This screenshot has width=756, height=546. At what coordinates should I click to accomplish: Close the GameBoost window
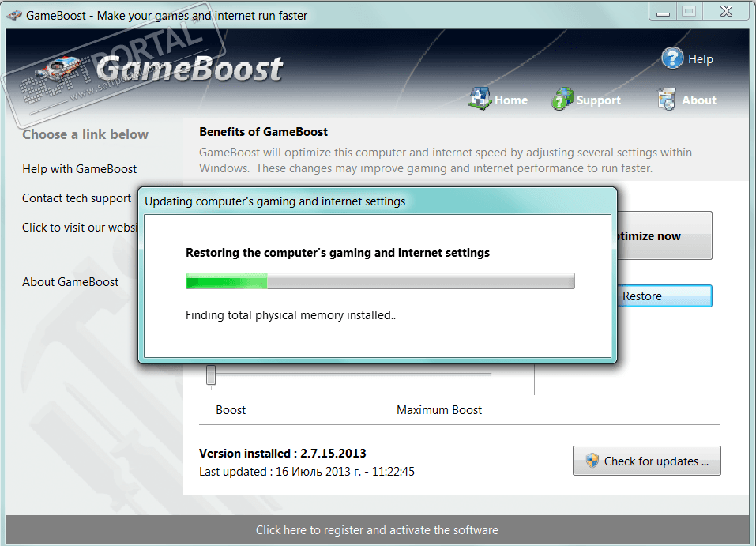pyautogui.click(x=726, y=12)
